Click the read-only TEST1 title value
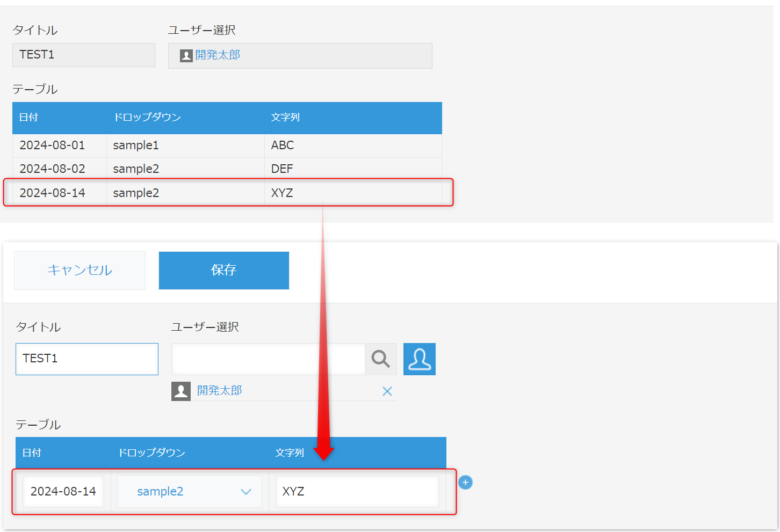 click(84, 55)
